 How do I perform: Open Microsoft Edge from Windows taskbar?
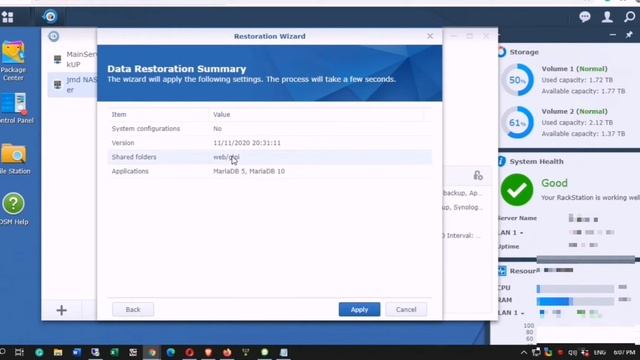(x=171, y=352)
